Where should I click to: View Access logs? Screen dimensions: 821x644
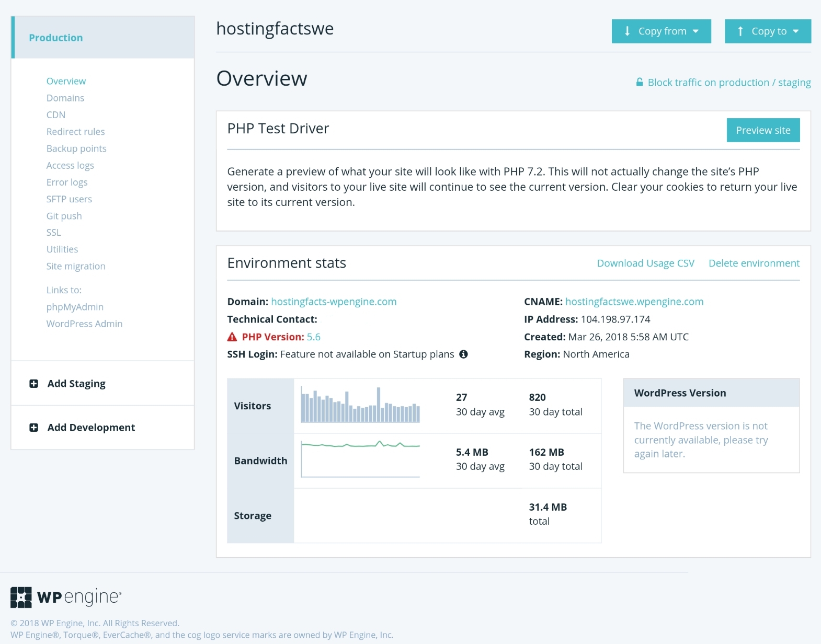[70, 165]
